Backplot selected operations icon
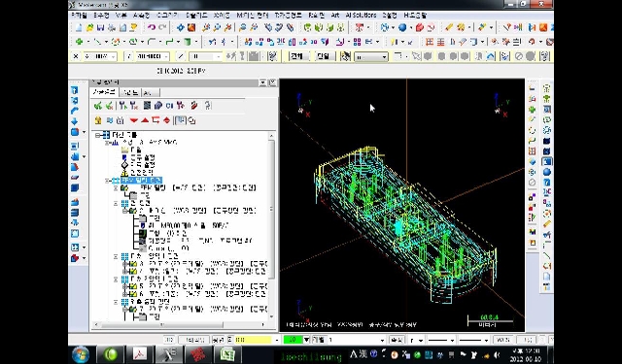Screen dimensions: 622x364 coord(147,106)
